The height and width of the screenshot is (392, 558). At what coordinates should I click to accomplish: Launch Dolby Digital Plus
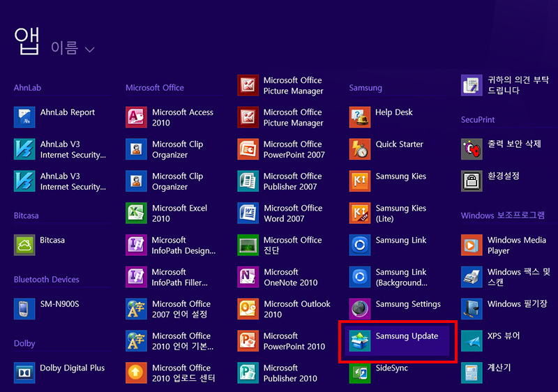[59, 372]
